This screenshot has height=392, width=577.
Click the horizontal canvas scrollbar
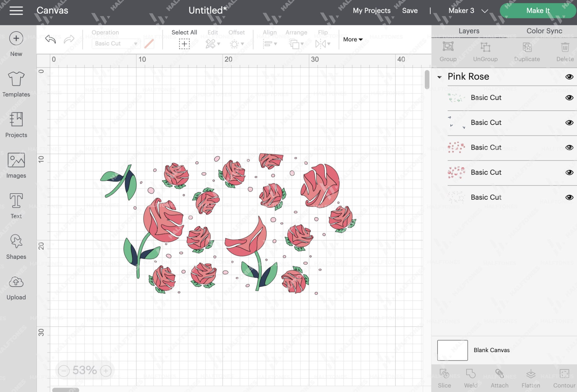[66, 390]
